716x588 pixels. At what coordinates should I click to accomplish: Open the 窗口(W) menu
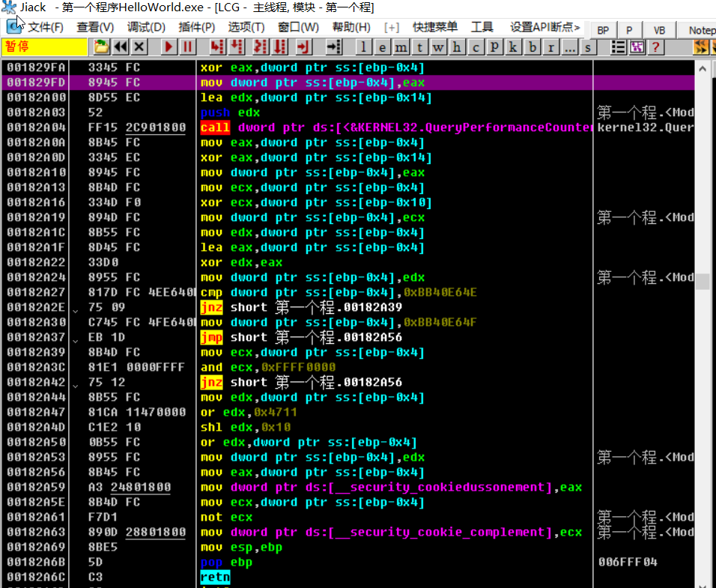pos(298,28)
